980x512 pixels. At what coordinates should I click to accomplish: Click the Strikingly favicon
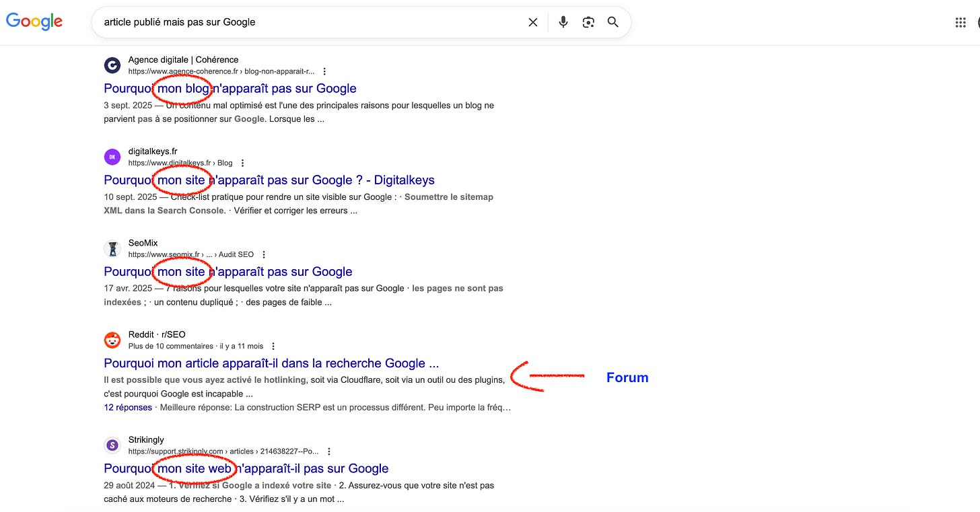point(112,445)
